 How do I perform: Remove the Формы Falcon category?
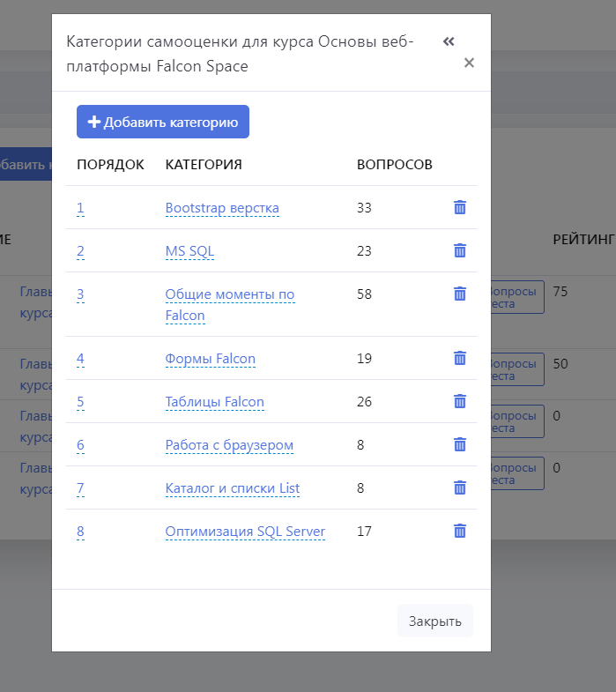click(x=459, y=359)
